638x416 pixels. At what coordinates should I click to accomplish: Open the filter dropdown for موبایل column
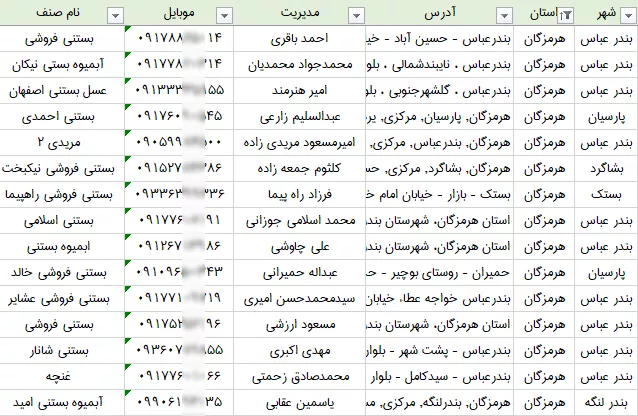tap(224, 15)
